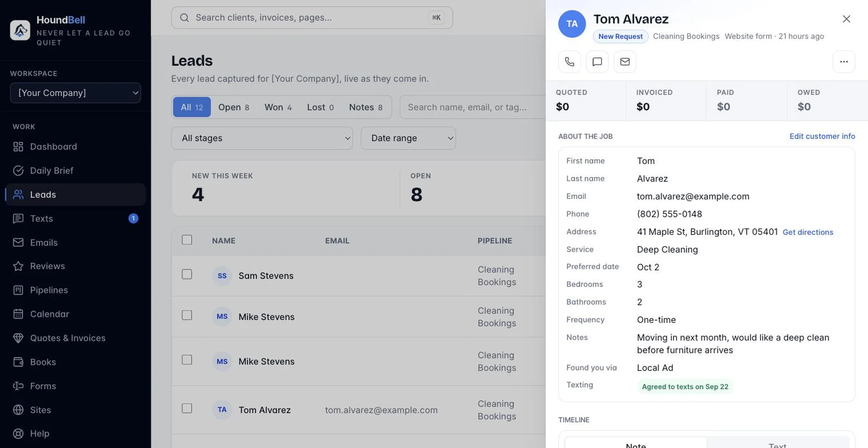Screen dimensions: 868x448
Task: Navigate to Emails in sidebar
Action: click(76, 243)
